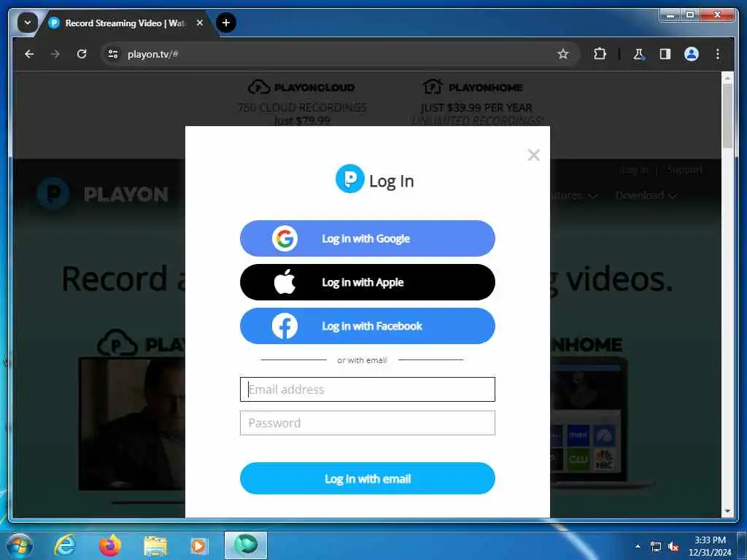The width and height of the screenshot is (747, 560).
Task: Click the Facebook f icon on the button
Action: [285, 326]
